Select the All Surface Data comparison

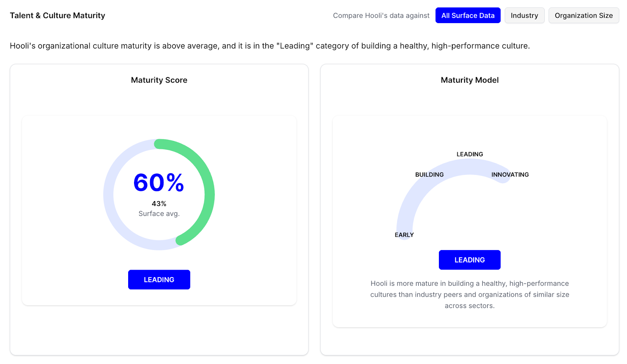[x=468, y=15]
